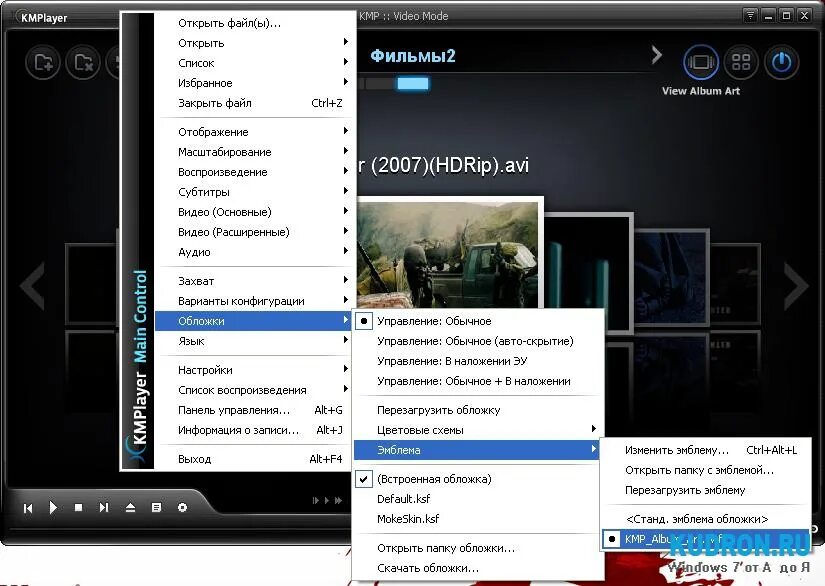Image resolution: width=825 pixels, height=586 pixels.
Task: Choose 'Закрыть файл' menu item
Action: [255, 103]
